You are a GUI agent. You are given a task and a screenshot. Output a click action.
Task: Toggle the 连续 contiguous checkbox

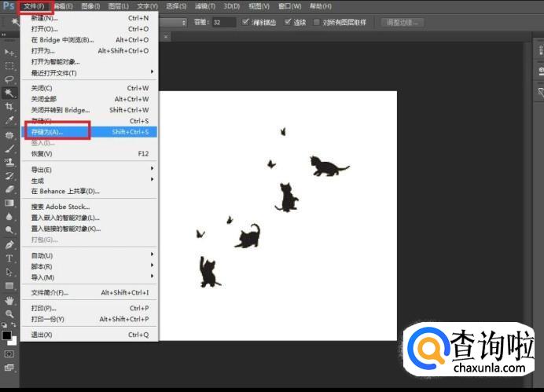pos(288,22)
